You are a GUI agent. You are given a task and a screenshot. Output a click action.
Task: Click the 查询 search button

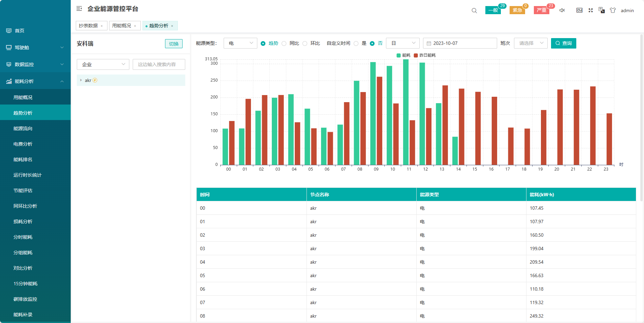tap(563, 43)
